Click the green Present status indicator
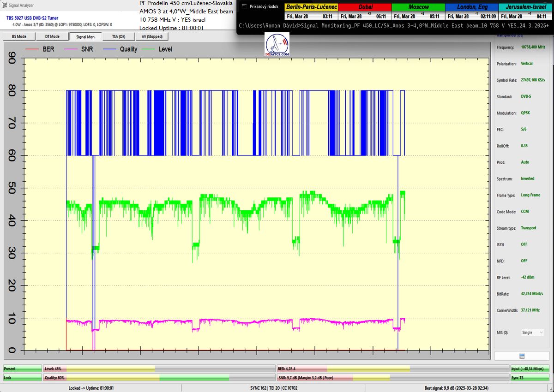Screen dimensions: 554x392 [x=22, y=369]
